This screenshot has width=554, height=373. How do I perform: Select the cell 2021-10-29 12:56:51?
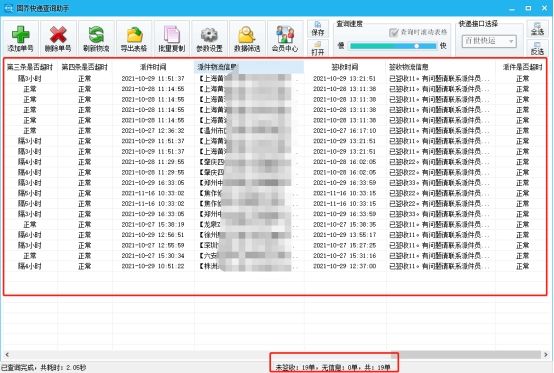pyautogui.click(x=153, y=235)
